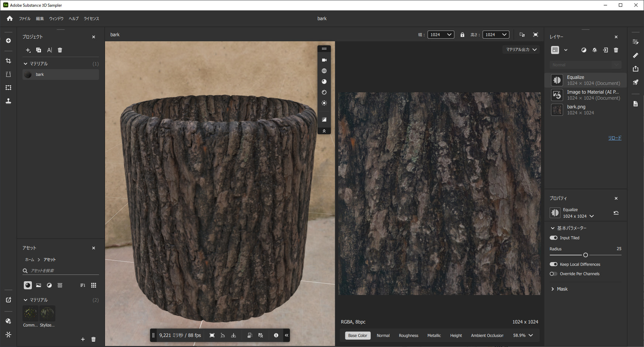The image size is (644, 347).
Task: Open the Send to rocket icon
Action: 636,82
